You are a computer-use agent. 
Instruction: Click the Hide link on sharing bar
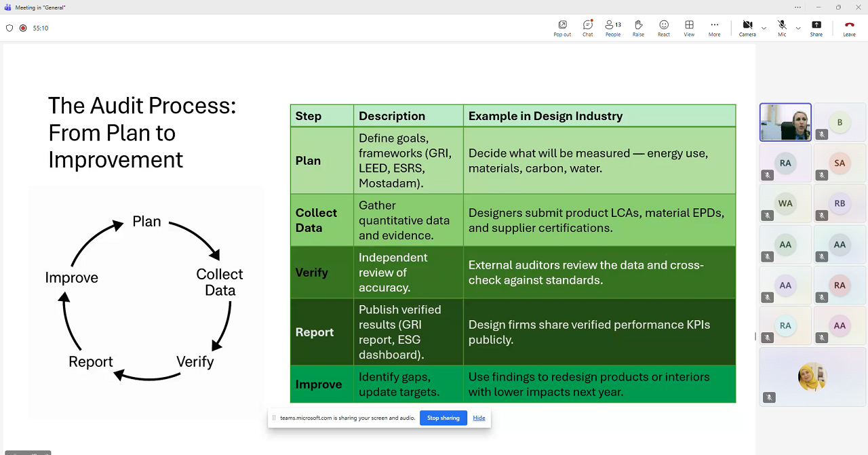[x=479, y=418]
